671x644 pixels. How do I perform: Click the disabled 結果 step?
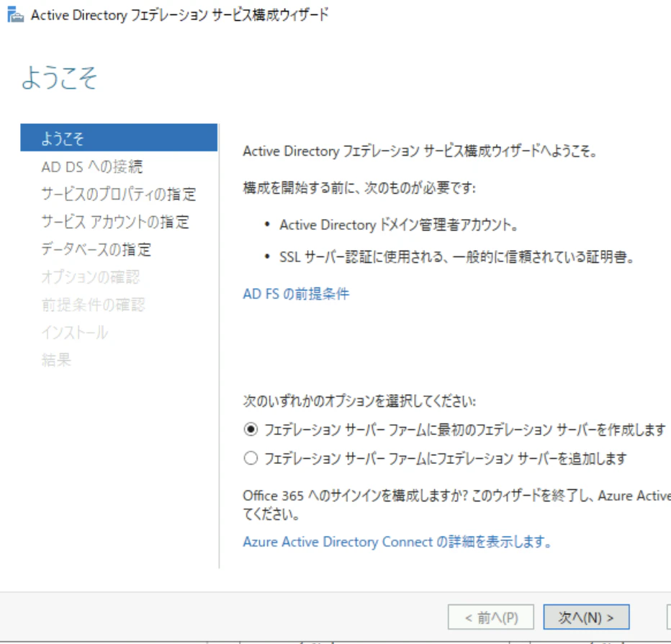[56, 359]
